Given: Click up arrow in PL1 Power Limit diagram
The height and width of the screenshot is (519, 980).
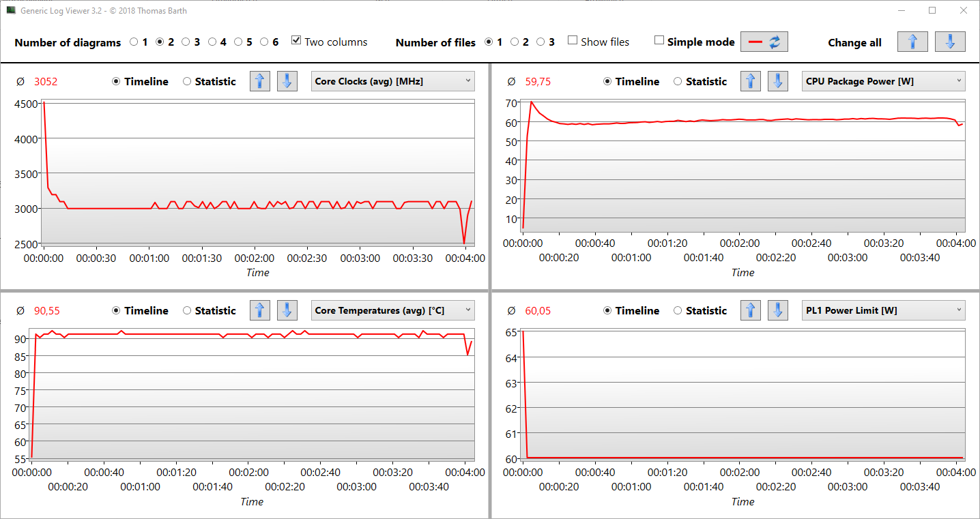Looking at the screenshot, I should 751,310.
